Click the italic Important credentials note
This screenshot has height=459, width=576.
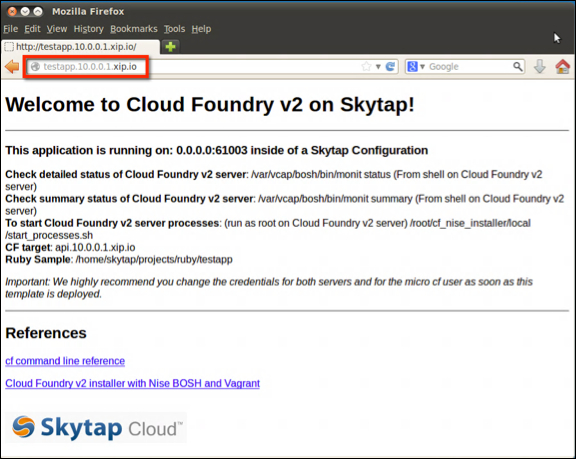[x=269, y=288]
